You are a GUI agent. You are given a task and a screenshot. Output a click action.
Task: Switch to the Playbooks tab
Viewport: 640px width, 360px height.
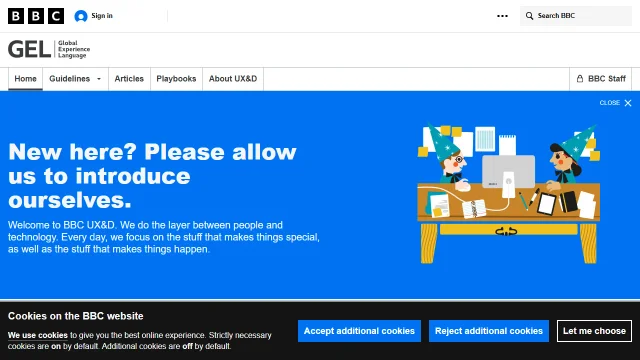(x=176, y=79)
